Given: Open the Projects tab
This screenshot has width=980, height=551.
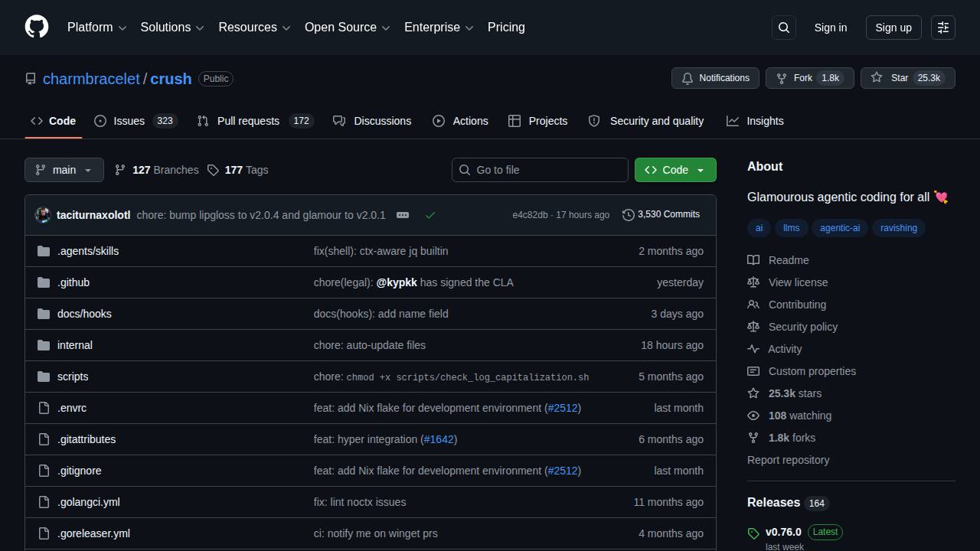Looking at the screenshot, I should (x=537, y=121).
